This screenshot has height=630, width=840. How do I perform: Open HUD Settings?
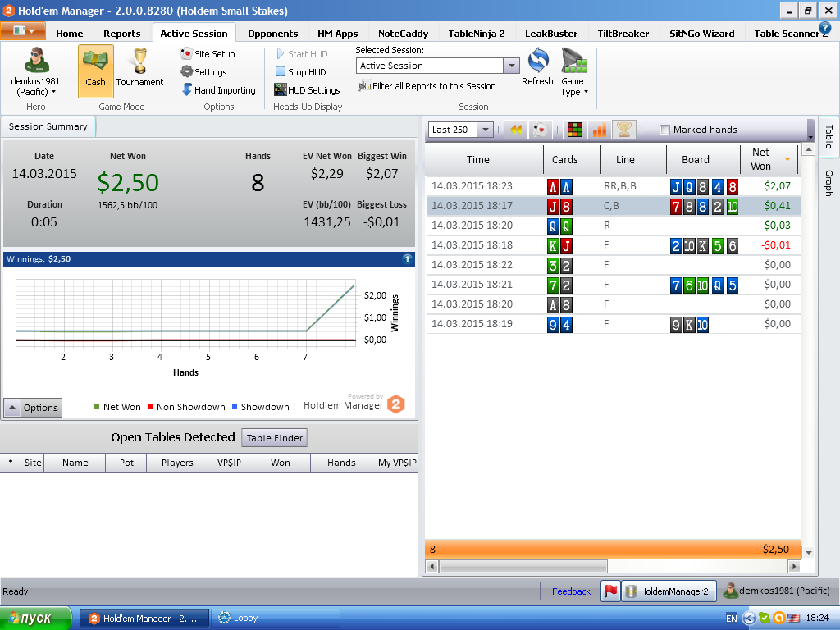click(307, 90)
